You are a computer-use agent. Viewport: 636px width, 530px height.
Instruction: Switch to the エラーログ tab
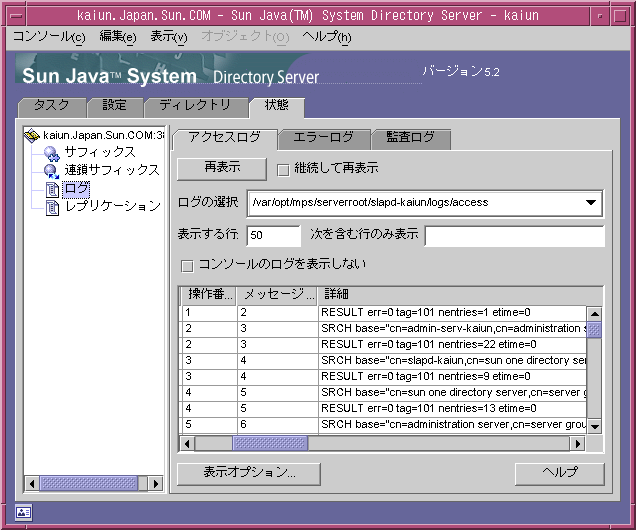(x=324, y=138)
